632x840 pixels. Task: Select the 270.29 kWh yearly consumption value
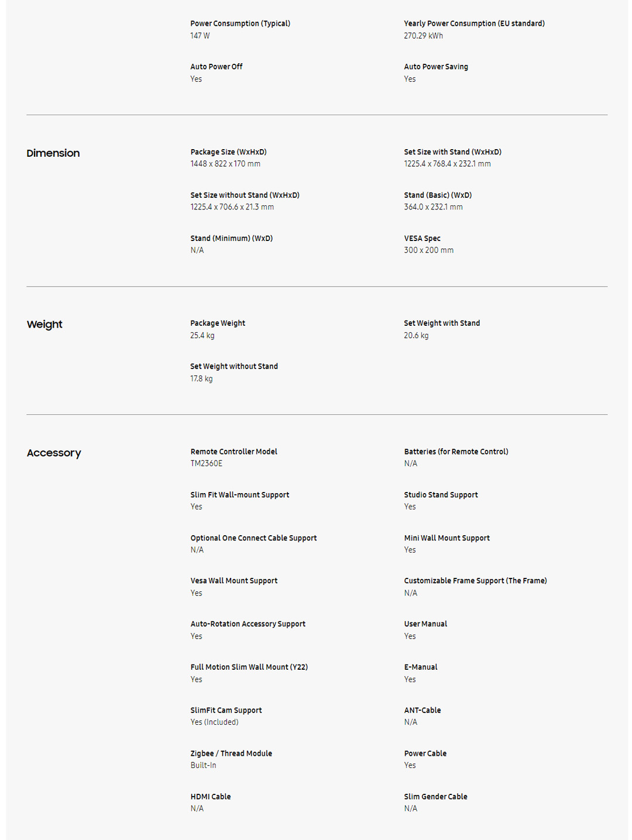423,36
